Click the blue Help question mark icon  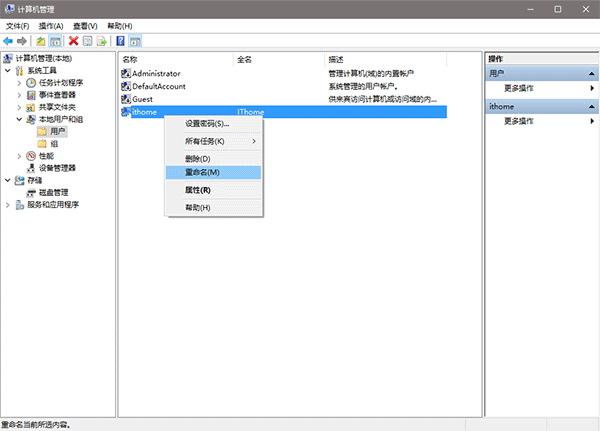click(121, 41)
